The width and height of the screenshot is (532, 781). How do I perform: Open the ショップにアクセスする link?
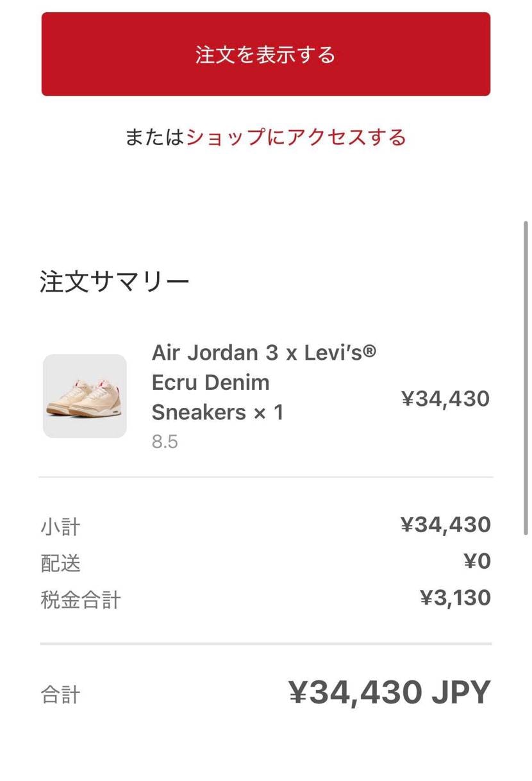(296, 137)
